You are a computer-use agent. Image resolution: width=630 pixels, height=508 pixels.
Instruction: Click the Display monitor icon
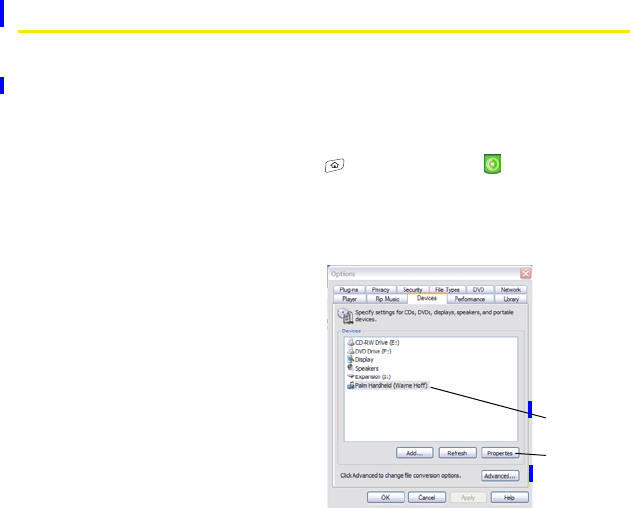coord(351,359)
